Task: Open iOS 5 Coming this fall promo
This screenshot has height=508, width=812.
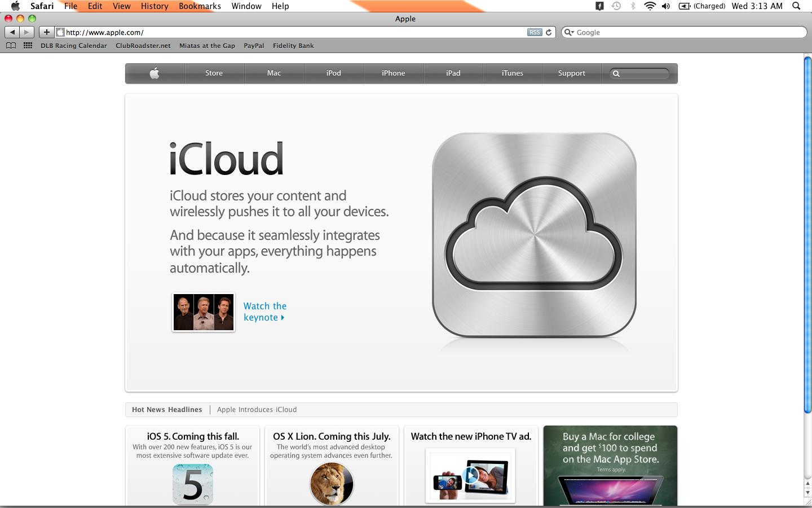Action: (x=193, y=466)
